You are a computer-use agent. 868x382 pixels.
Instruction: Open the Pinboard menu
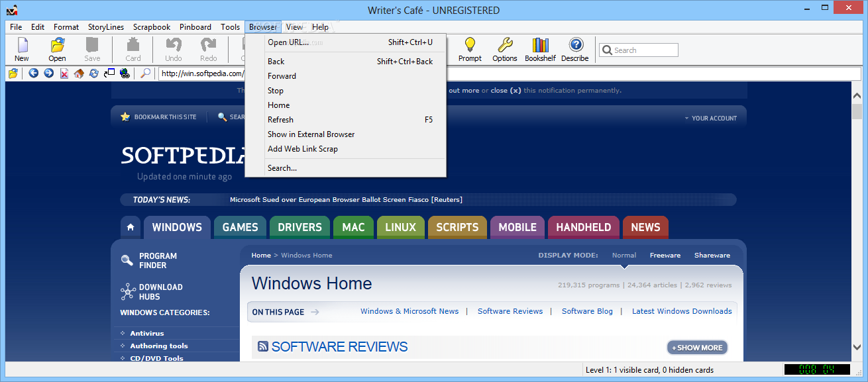pos(195,27)
